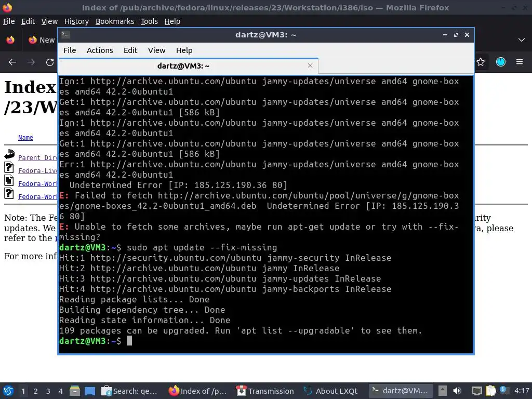Click the Firefox forward arrow button

click(31, 62)
